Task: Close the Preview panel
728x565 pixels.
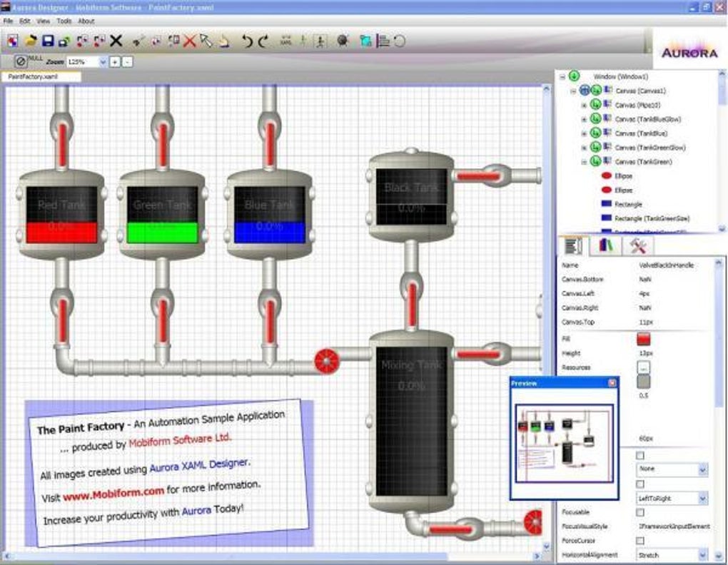Action: [x=612, y=382]
